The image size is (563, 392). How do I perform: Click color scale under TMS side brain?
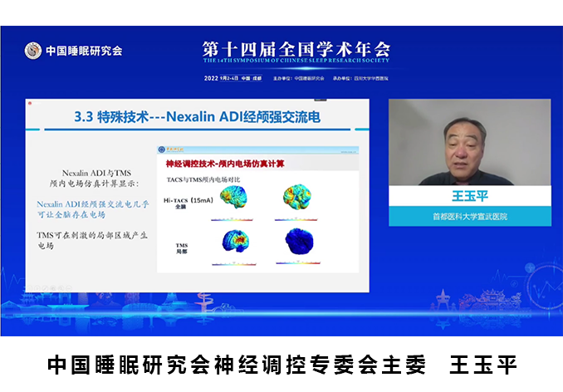click(234, 264)
